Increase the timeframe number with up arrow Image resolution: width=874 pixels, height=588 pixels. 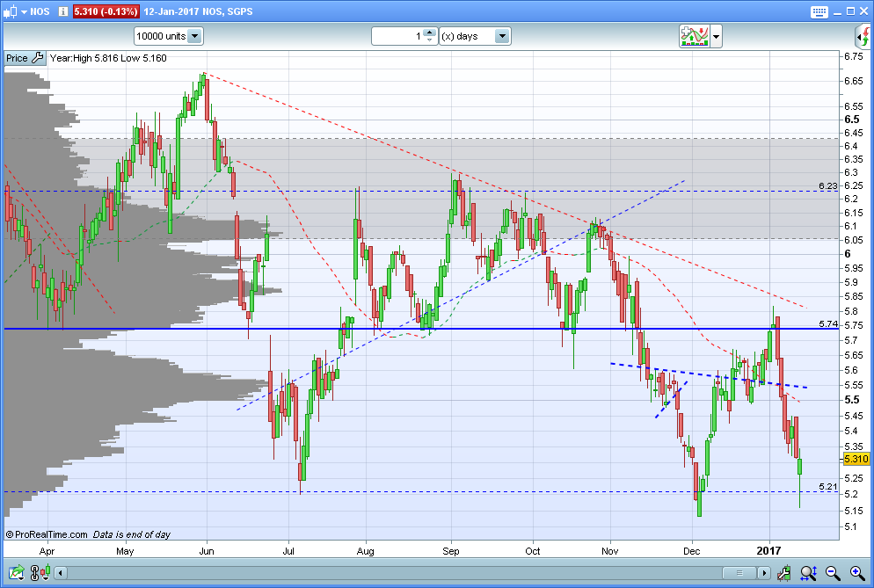[x=429, y=33]
